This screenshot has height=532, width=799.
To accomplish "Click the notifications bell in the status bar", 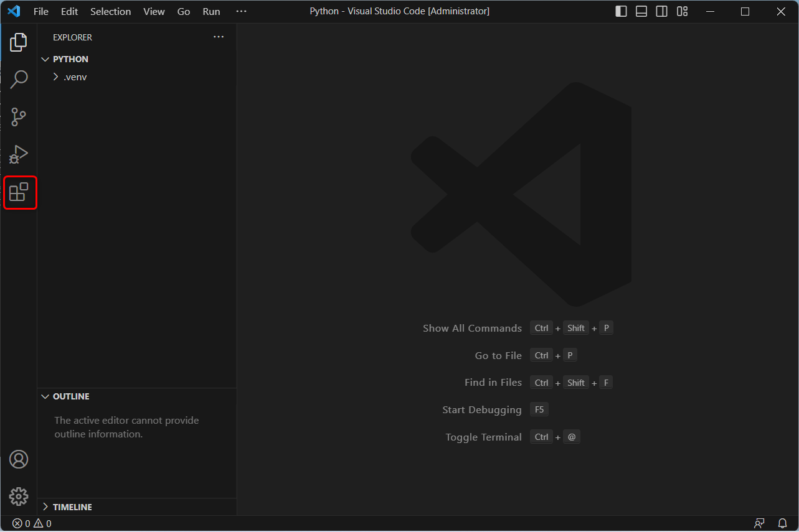I will pos(782,523).
